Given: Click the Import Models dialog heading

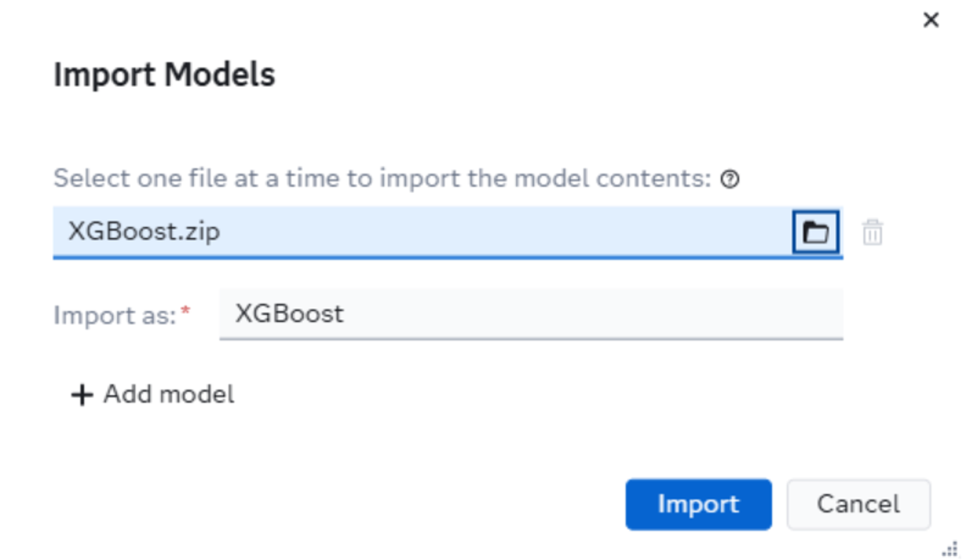Looking at the screenshot, I should tap(164, 75).
